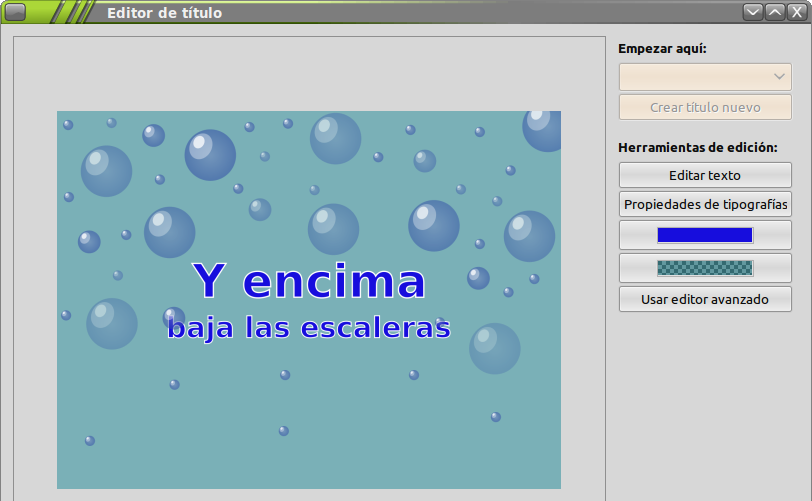Viewport: 812px width, 501px height.
Task: Pick the checkered background color swatch
Action: pyautogui.click(x=705, y=268)
